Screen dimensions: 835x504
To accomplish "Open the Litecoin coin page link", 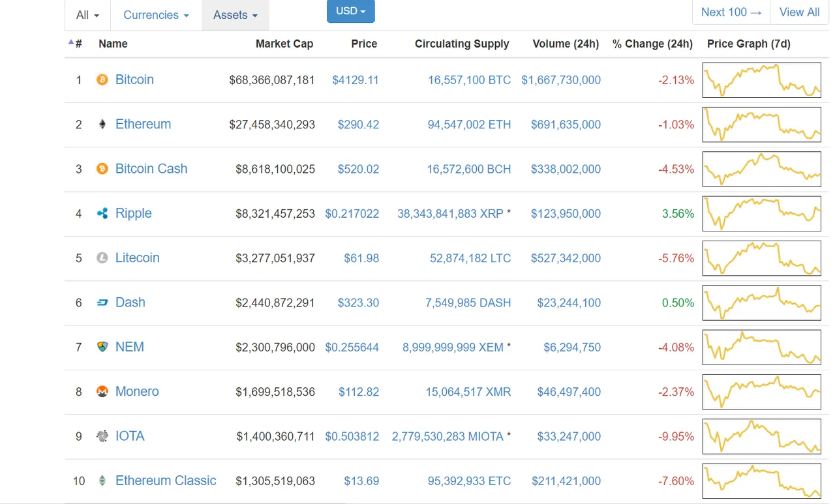I will (137, 258).
